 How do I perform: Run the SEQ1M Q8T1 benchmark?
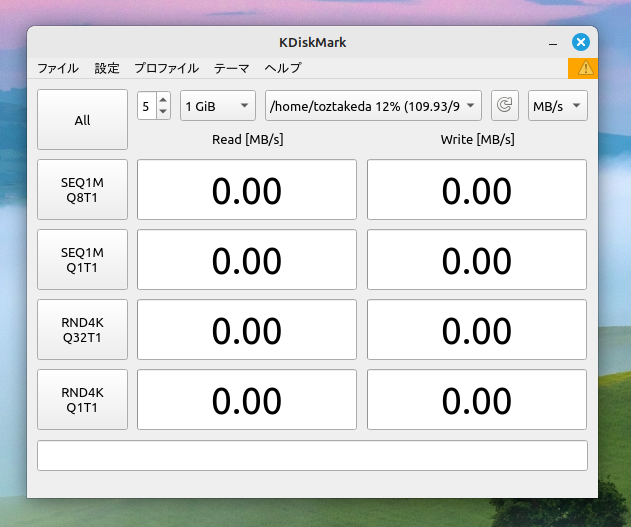(82, 189)
